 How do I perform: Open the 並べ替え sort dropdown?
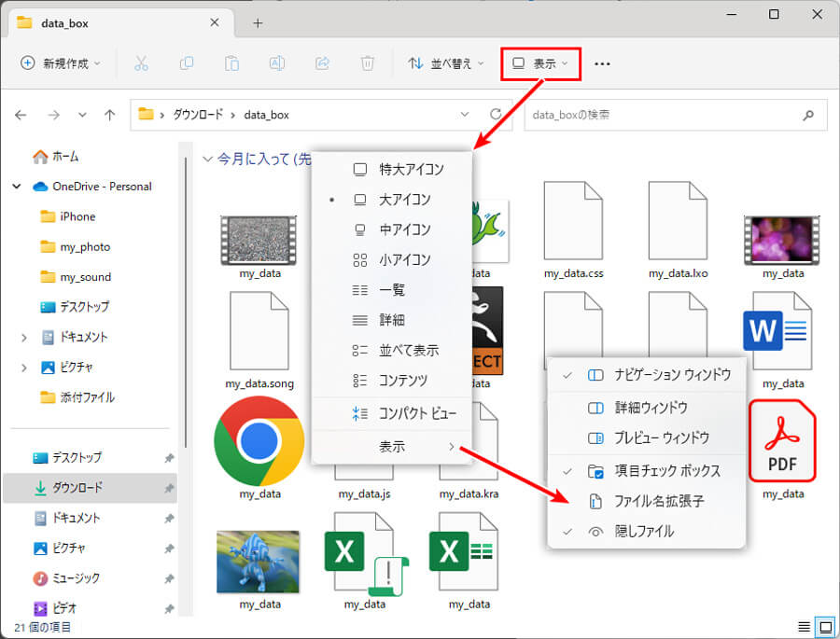tap(446, 63)
